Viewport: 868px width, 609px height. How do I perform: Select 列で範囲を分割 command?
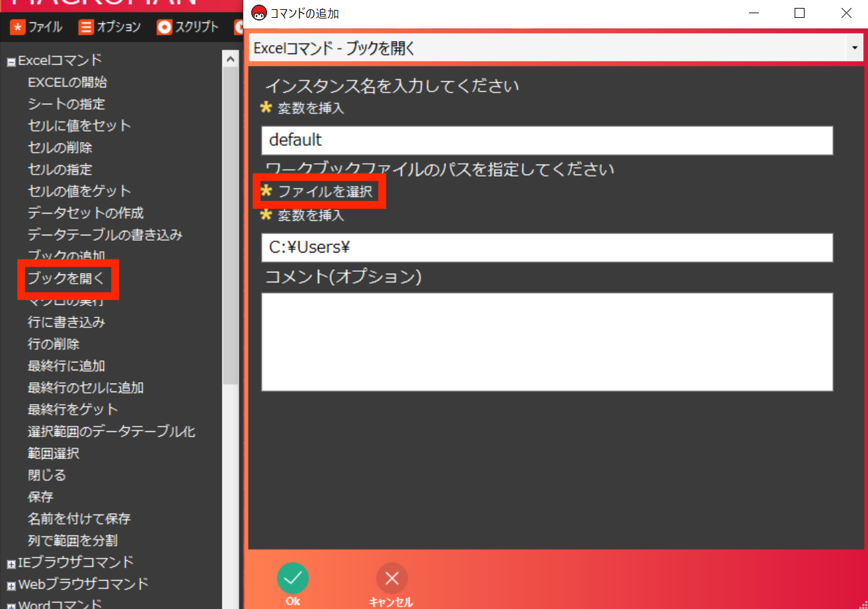tap(73, 540)
